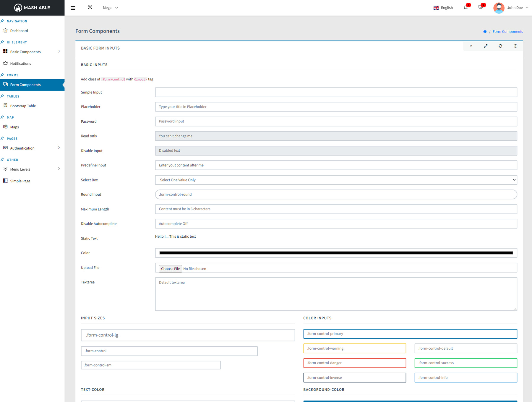Open the Mega dropdown menu

tap(110, 8)
